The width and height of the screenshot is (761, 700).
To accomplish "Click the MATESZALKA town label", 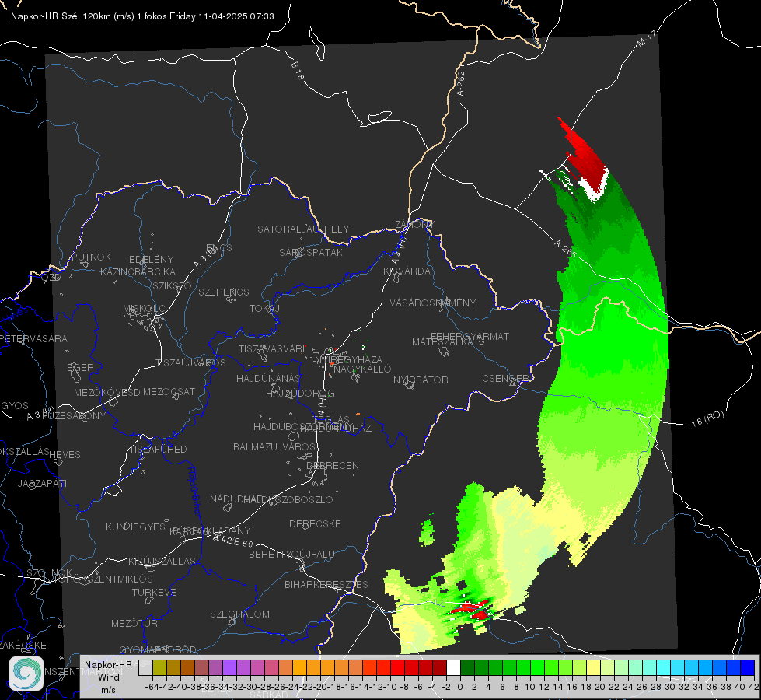I will [442, 342].
